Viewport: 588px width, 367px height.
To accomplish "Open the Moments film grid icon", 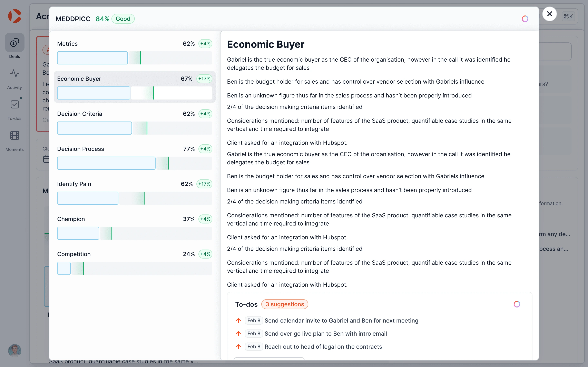I will click(14, 135).
